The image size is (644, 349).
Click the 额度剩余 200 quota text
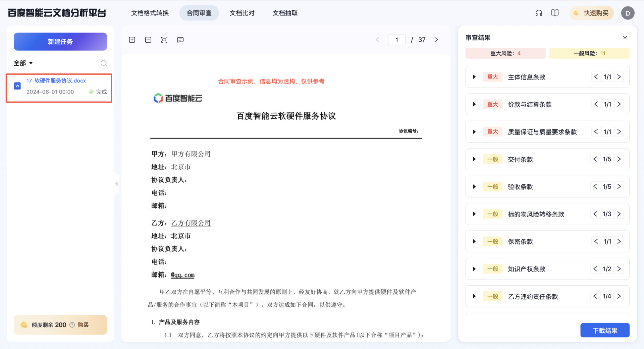(49, 325)
